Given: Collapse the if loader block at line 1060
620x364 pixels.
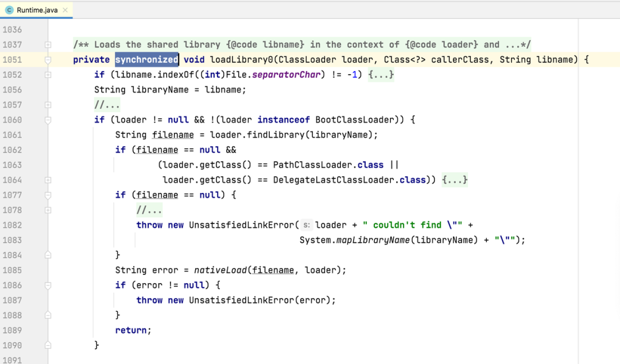Looking at the screenshot, I should tap(48, 120).
